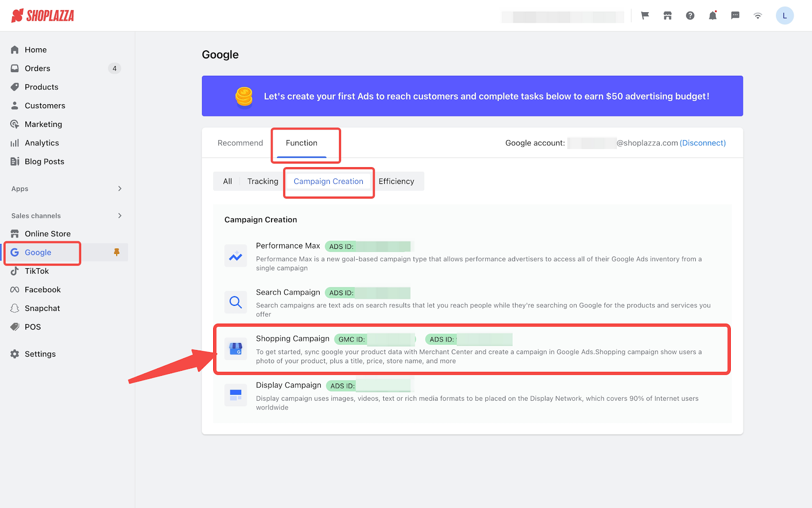This screenshot has height=508, width=812.
Task: Click the Shopping Campaign store icon
Action: click(235, 349)
